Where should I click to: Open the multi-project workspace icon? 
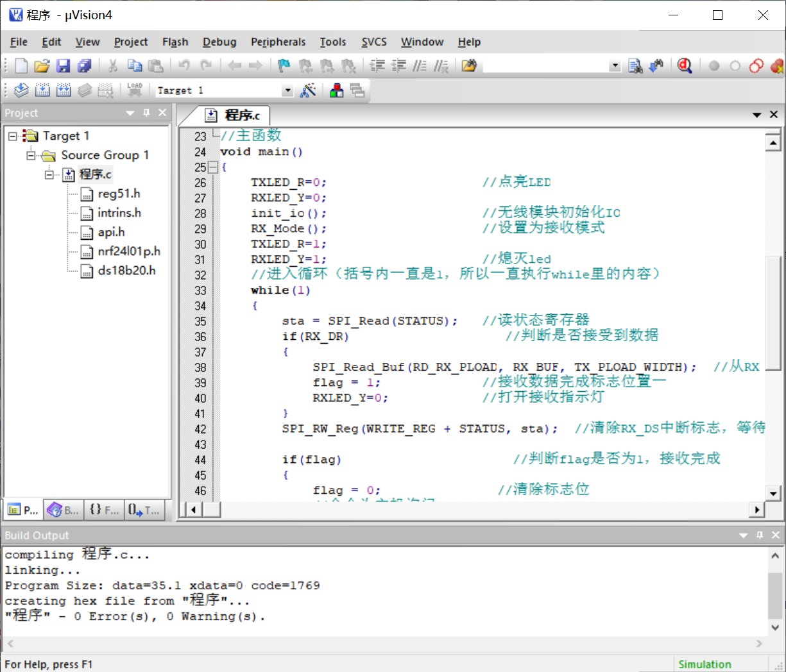click(x=357, y=90)
